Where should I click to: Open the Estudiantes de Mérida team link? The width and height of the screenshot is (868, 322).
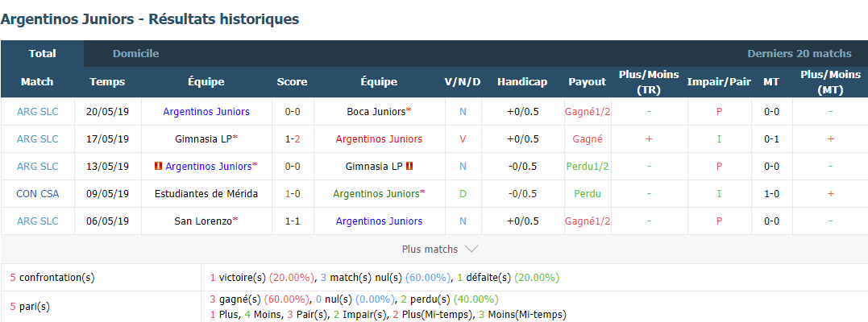tap(206, 194)
